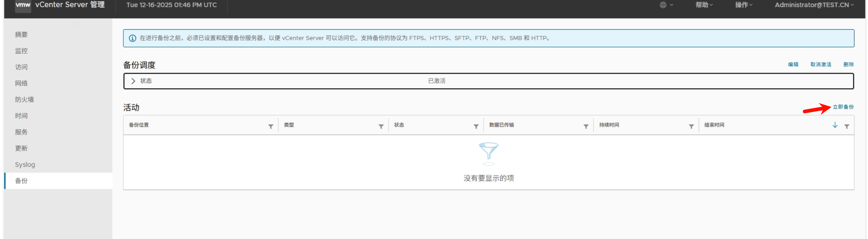Viewport: 868px width, 239px height.
Task: Filter the 结束时间 column
Action: [847, 126]
